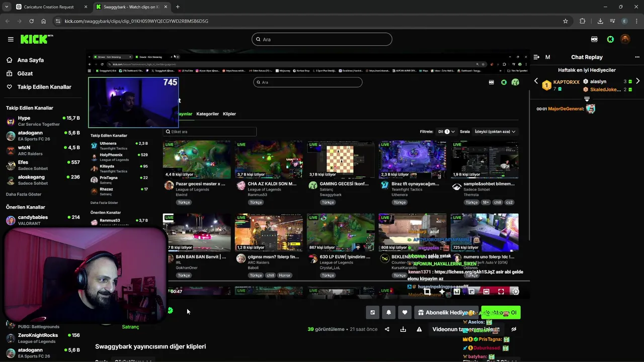Toggle mini-player mode on the video player
The image size is (644, 362).
pyautogui.click(x=471, y=291)
